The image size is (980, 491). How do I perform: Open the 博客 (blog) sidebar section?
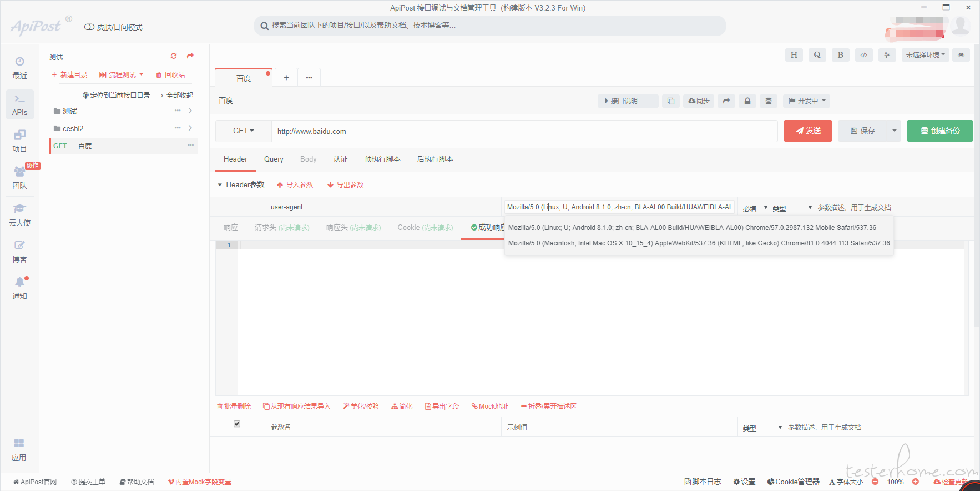point(19,252)
